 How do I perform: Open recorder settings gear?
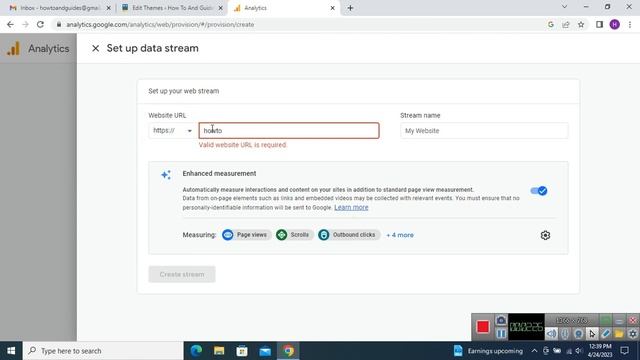pyautogui.click(x=633, y=333)
